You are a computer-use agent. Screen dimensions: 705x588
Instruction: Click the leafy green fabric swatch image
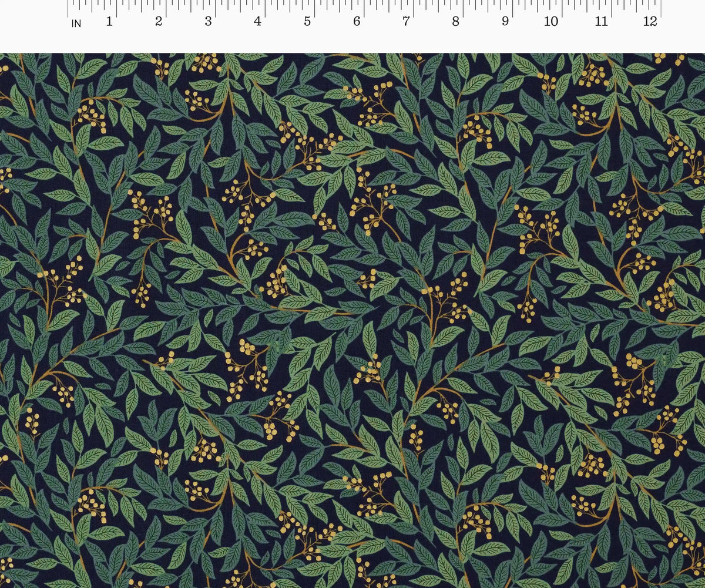(352, 320)
